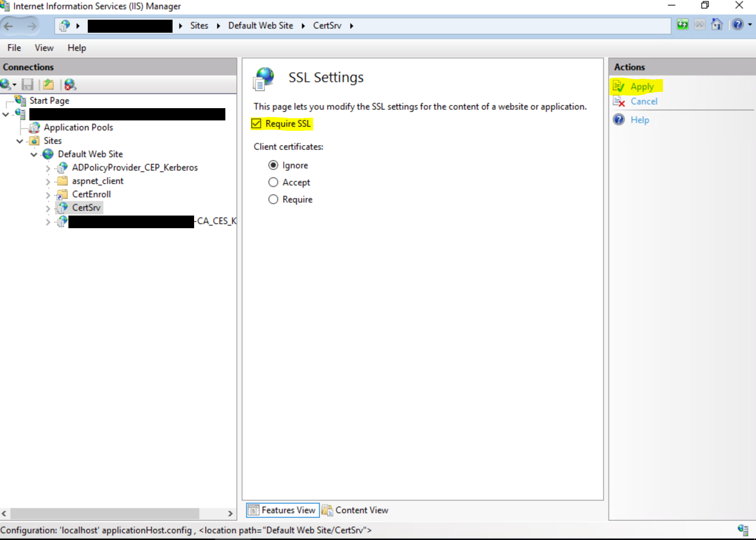Select Application Pools in the tree

[78, 127]
